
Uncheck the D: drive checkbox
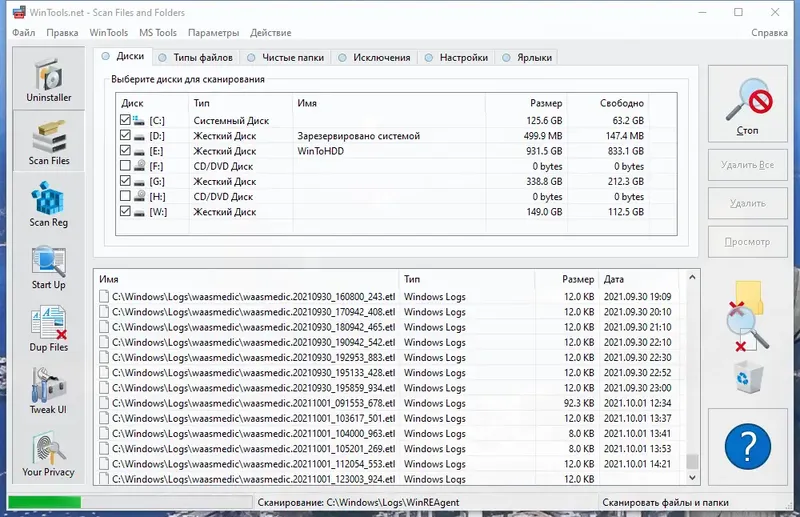coord(125,135)
